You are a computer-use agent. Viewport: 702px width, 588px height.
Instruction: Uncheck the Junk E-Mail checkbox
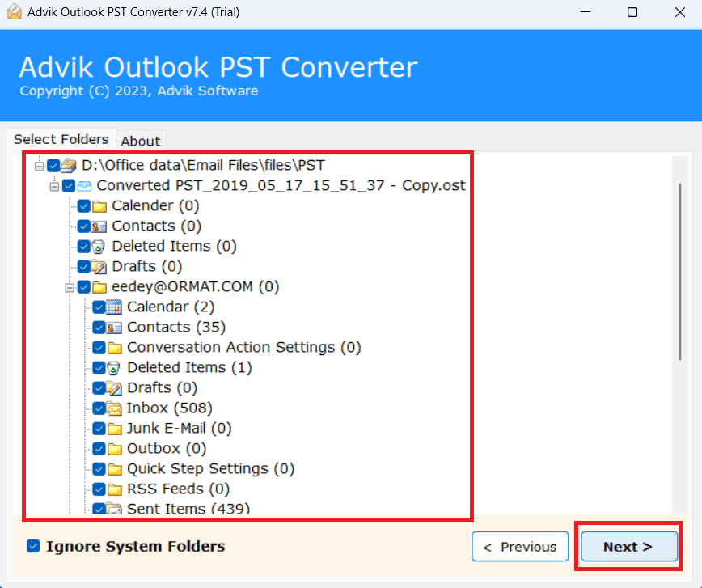99,429
